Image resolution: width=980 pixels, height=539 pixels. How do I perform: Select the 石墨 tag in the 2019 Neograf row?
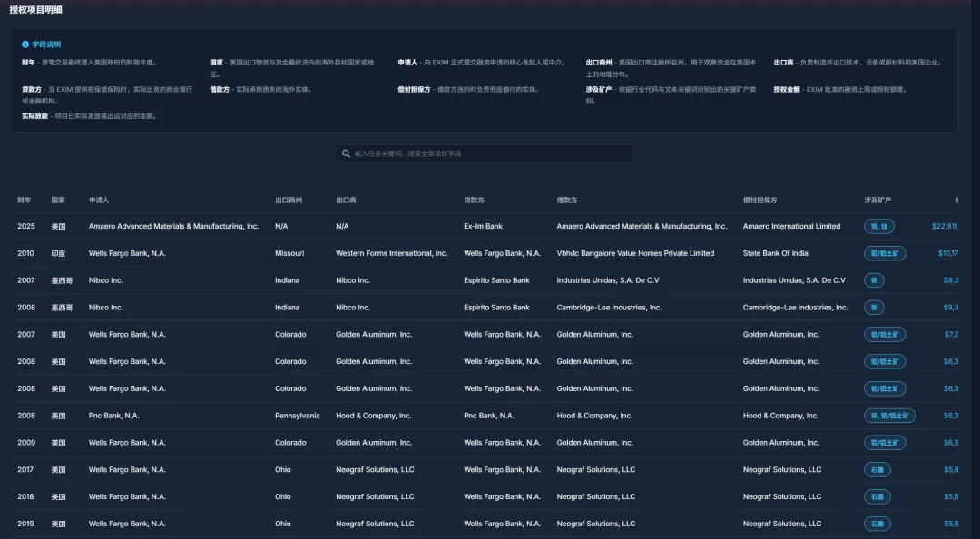(877, 524)
